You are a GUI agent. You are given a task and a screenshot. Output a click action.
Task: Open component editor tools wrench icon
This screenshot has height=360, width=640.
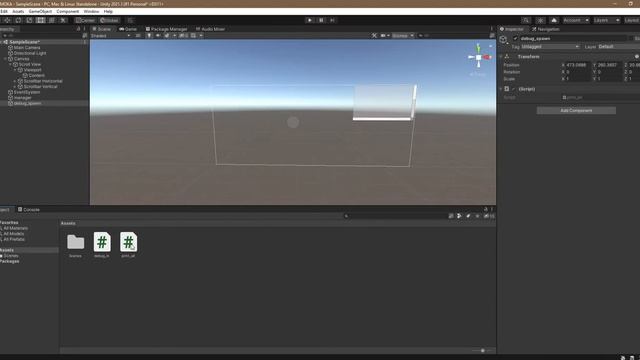[x=374, y=36]
